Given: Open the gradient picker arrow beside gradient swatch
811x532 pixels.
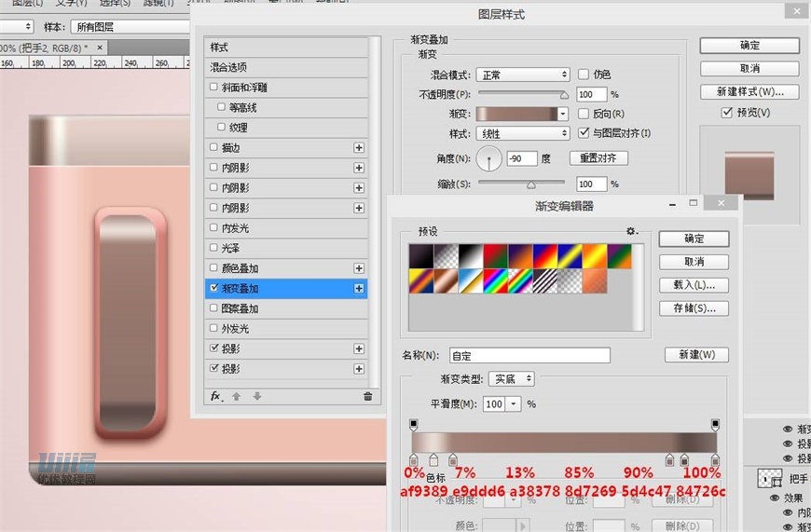Looking at the screenshot, I should (x=563, y=114).
